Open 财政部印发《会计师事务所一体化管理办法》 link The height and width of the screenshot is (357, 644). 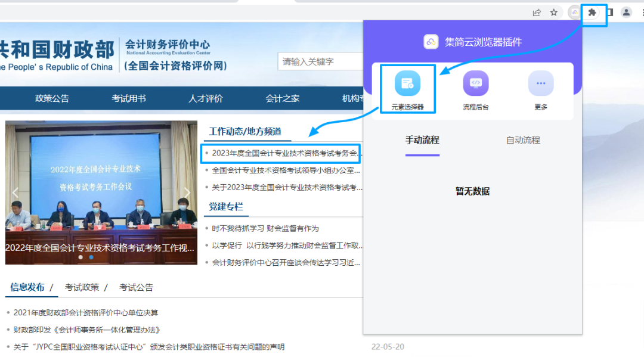pyautogui.click(x=86, y=330)
